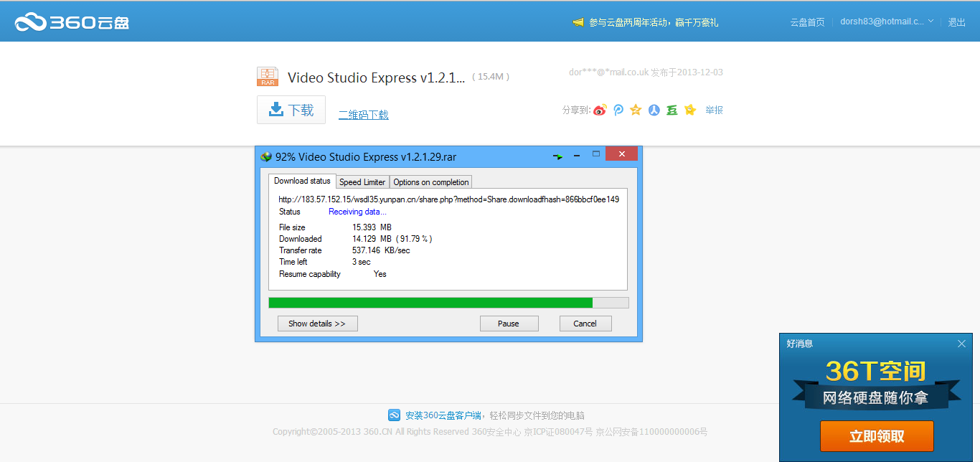Share to QQ Zone star icon
The image size is (980, 462).
tap(636, 110)
